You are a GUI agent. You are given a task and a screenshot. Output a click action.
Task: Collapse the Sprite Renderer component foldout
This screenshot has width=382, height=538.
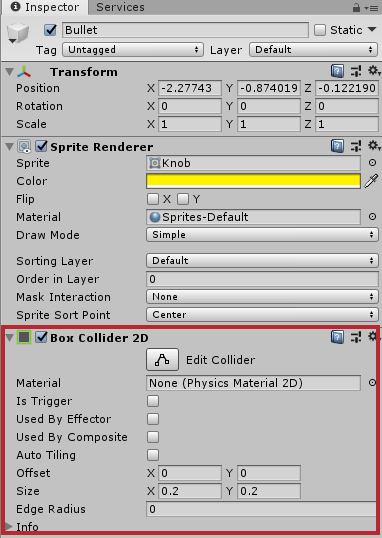[10, 147]
